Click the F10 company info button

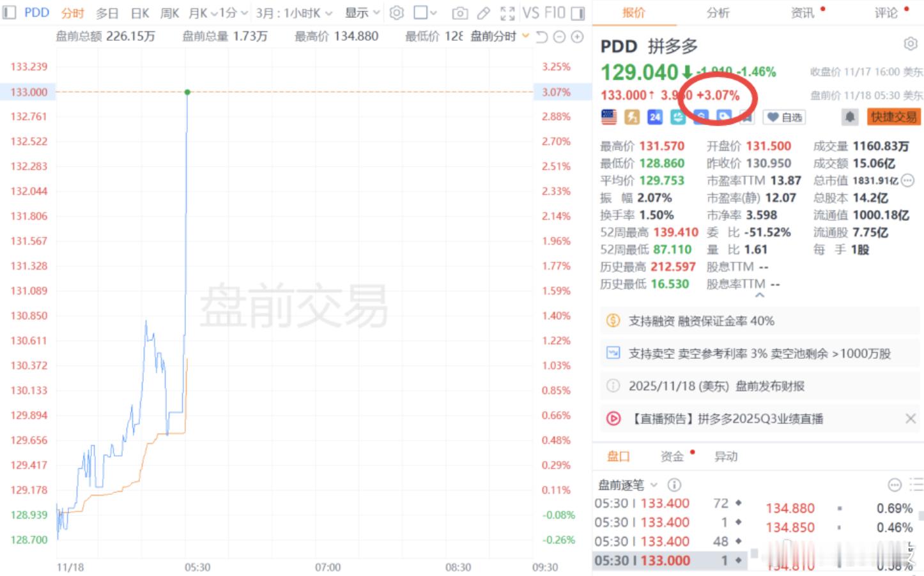(555, 13)
